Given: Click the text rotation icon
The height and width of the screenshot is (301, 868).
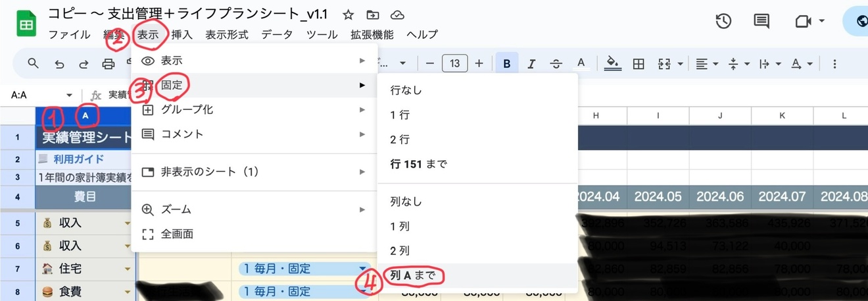Looking at the screenshot, I should coord(796,63).
